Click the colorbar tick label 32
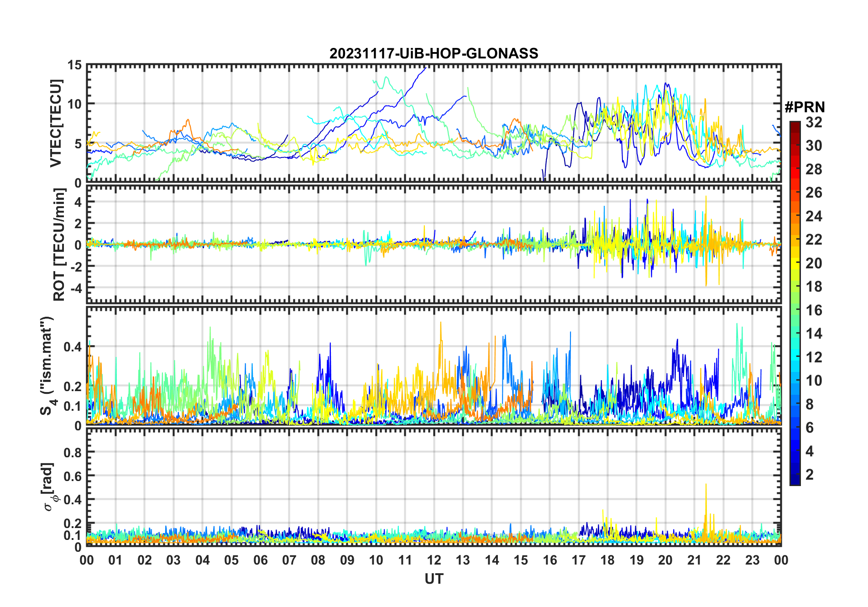The image size is (868, 607). click(814, 122)
